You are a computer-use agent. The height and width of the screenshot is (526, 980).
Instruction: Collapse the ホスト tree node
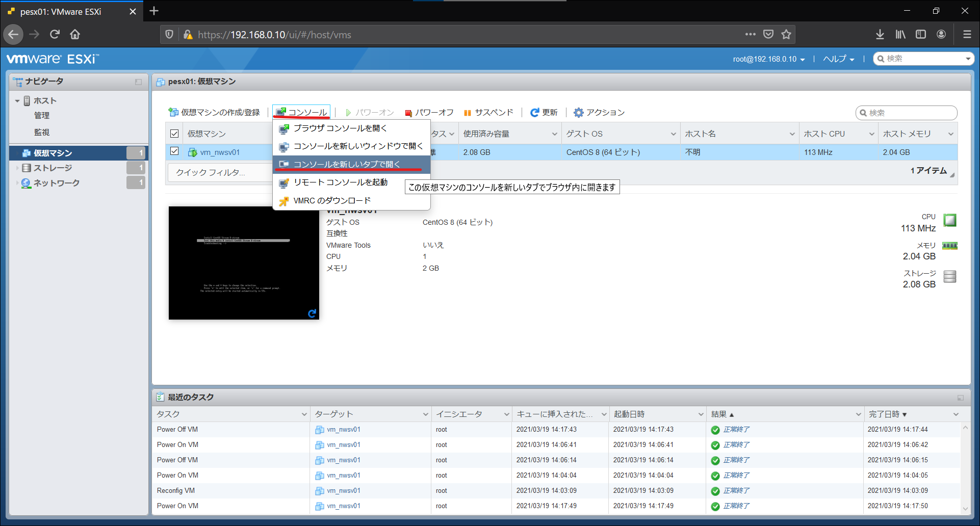[x=17, y=101]
